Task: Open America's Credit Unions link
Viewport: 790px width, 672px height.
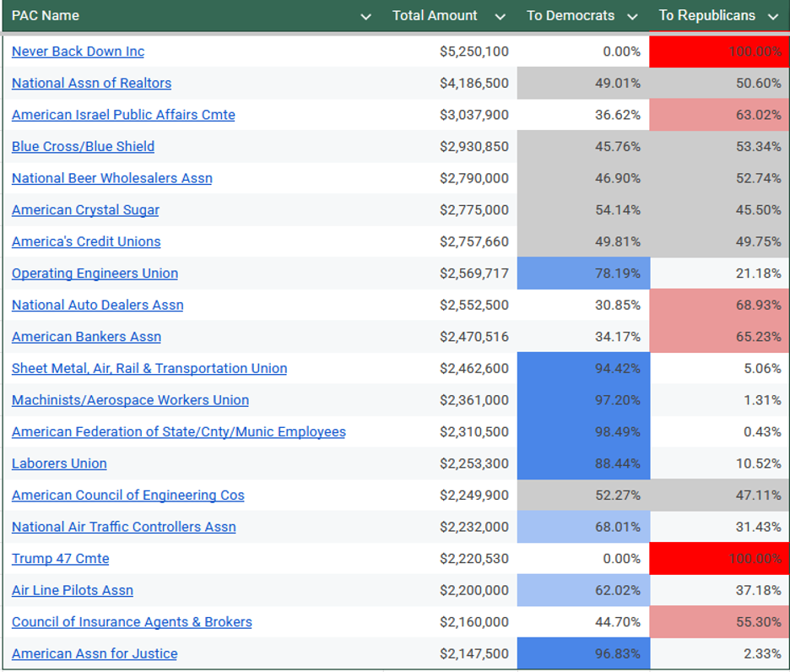Action: point(86,242)
